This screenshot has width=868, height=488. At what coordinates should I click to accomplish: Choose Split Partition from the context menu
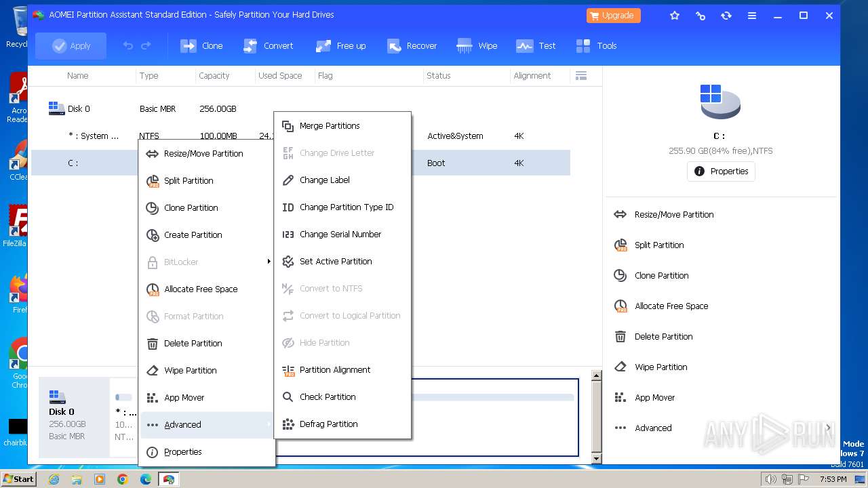point(207,181)
